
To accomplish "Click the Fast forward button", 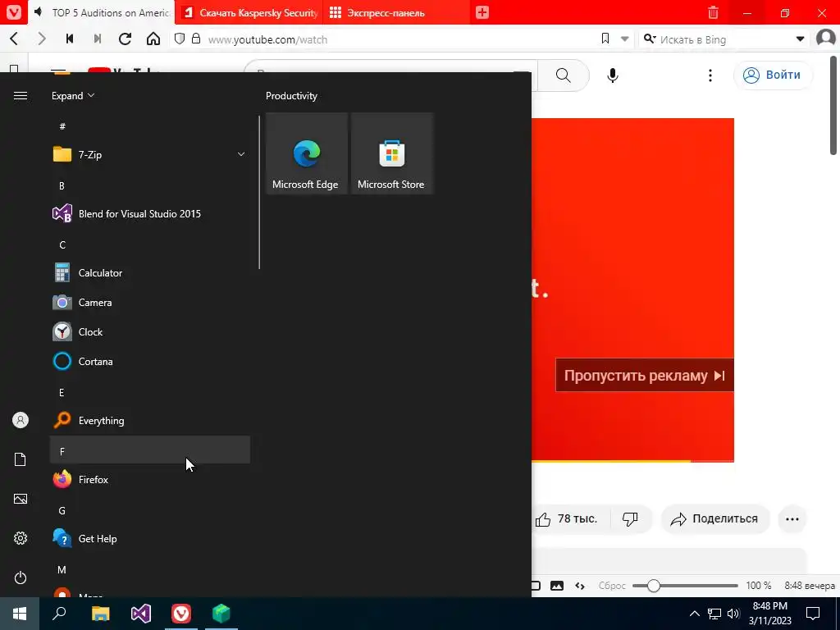I will (x=98, y=39).
